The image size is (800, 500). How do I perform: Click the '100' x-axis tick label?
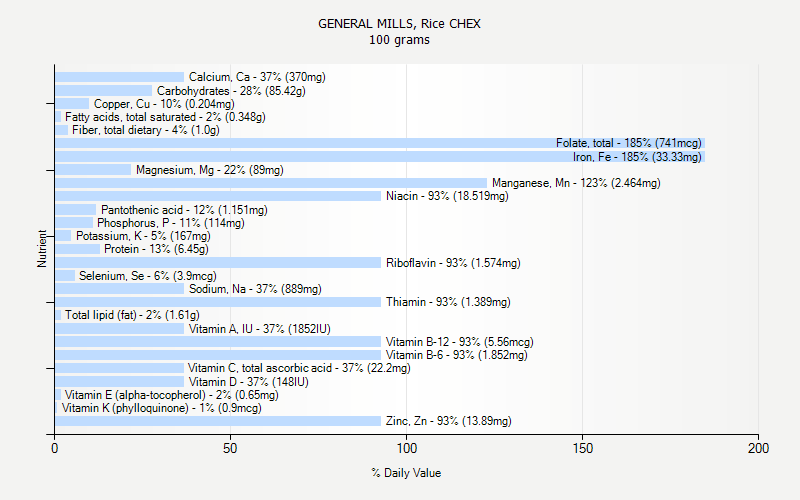(x=407, y=448)
